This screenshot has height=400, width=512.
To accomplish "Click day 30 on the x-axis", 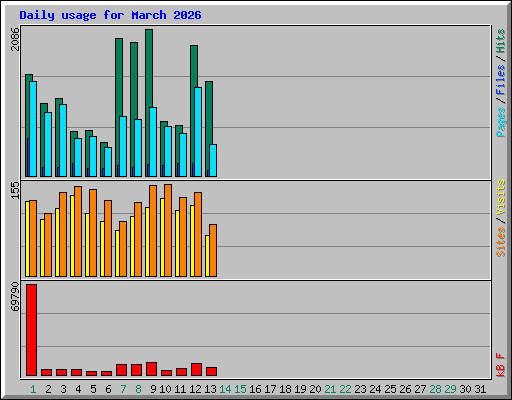I will (465, 389).
